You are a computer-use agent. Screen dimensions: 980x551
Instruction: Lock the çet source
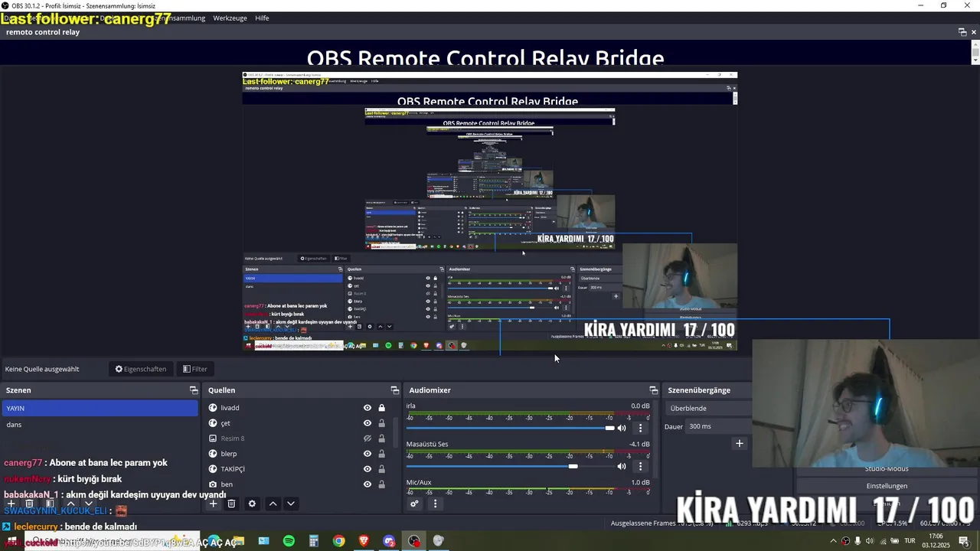tap(381, 423)
